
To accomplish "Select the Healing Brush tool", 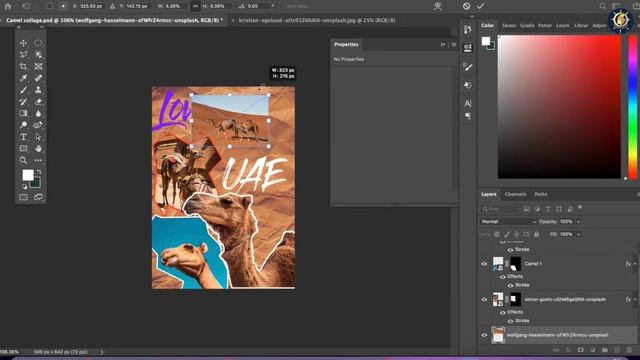I will (x=38, y=78).
